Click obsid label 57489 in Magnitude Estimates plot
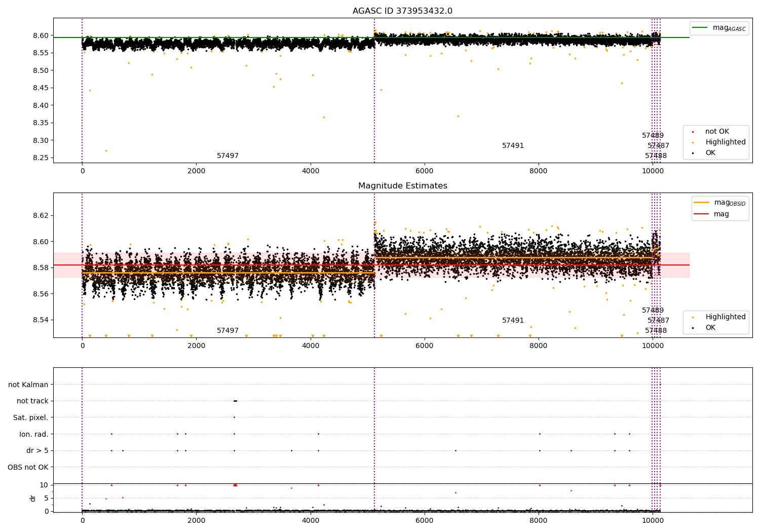Screen dimensions: 760x532 653,311
